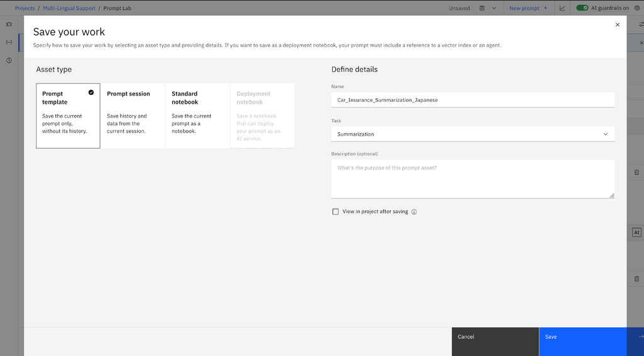Viewport: 644px width, 356px height.
Task: Open the evaluation chart icon in top bar
Action: (x=562, y=8)
